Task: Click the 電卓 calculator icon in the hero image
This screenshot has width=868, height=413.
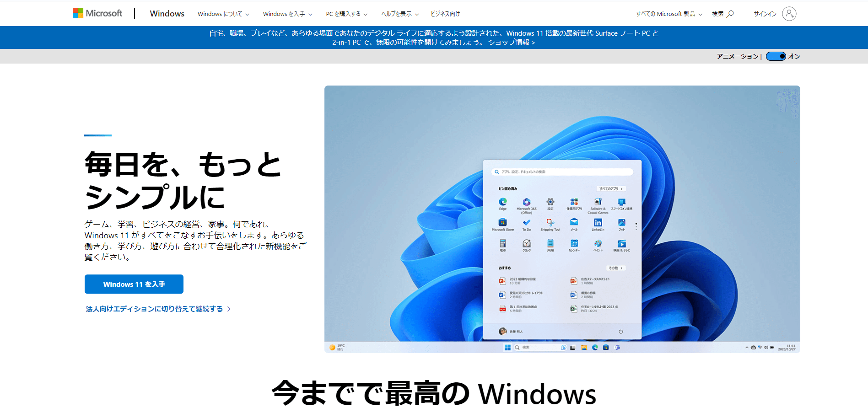Action: [503, 243]
